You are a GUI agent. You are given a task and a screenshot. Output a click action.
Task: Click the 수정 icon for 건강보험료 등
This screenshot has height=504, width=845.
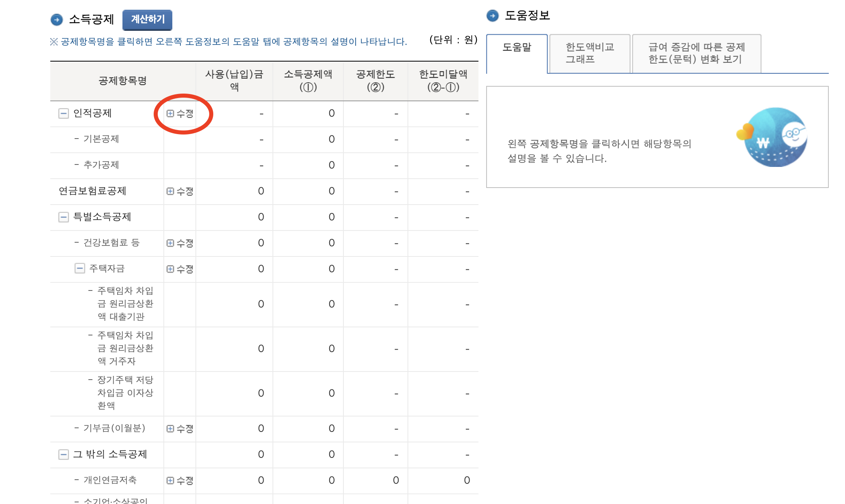point(180,243)
